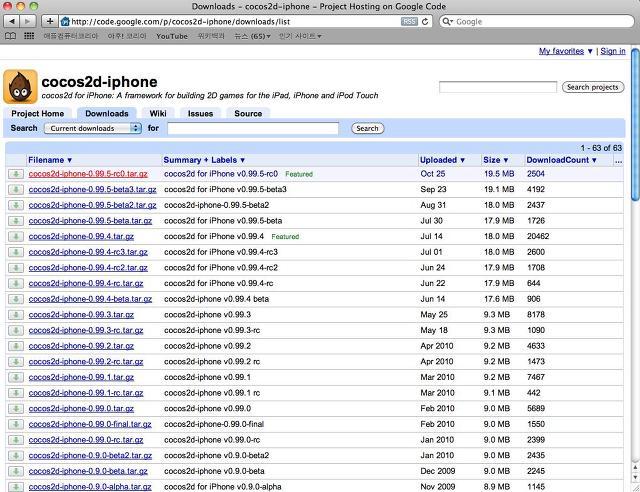Open the Current downloads combo box

tap(93, 128)
